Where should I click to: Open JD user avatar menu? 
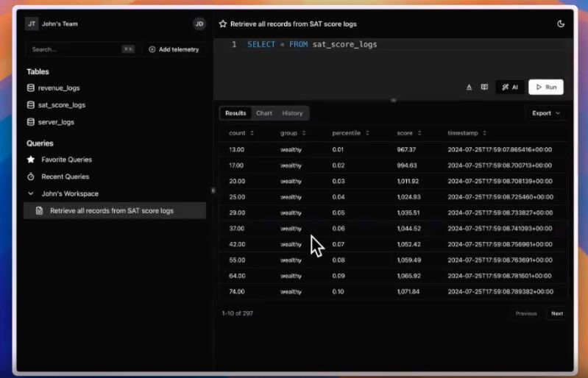199,24
